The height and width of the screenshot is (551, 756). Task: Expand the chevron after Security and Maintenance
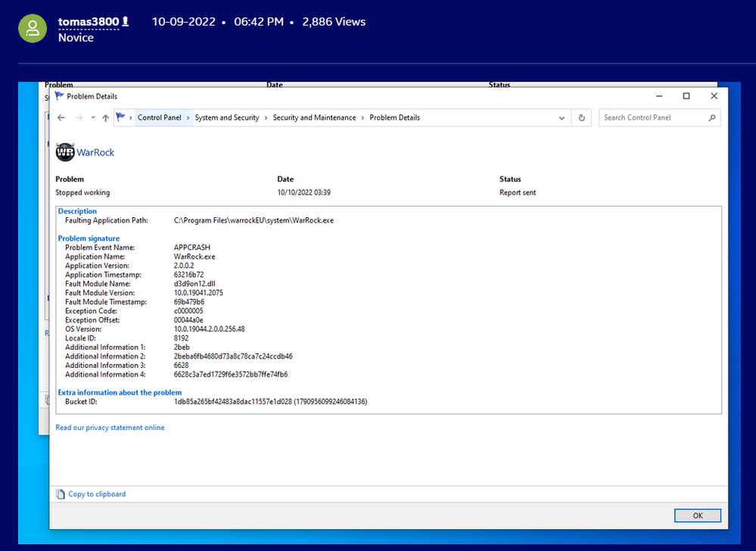pos(362,117)
